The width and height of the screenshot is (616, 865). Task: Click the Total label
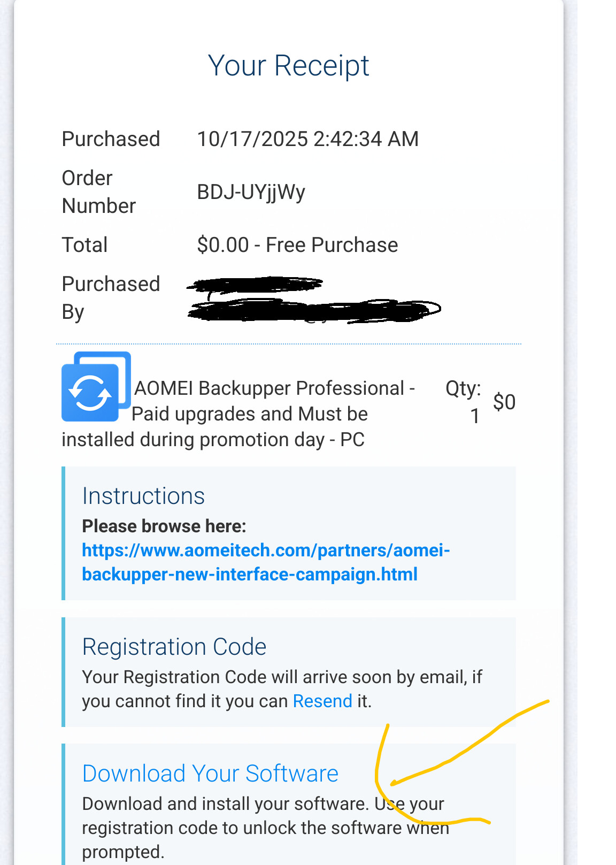pos(85,245)
